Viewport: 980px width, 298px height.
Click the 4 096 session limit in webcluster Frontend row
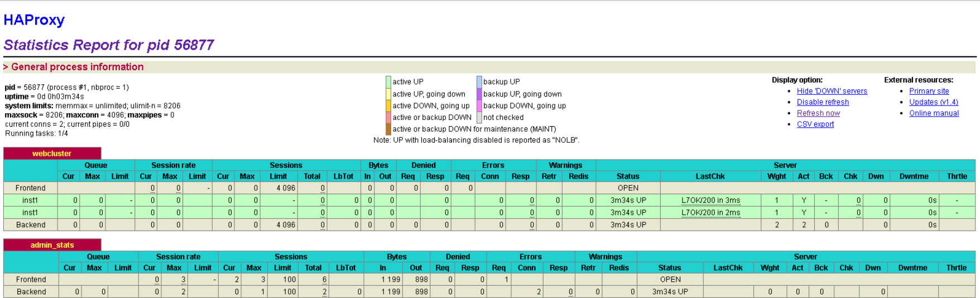point(286,188)
